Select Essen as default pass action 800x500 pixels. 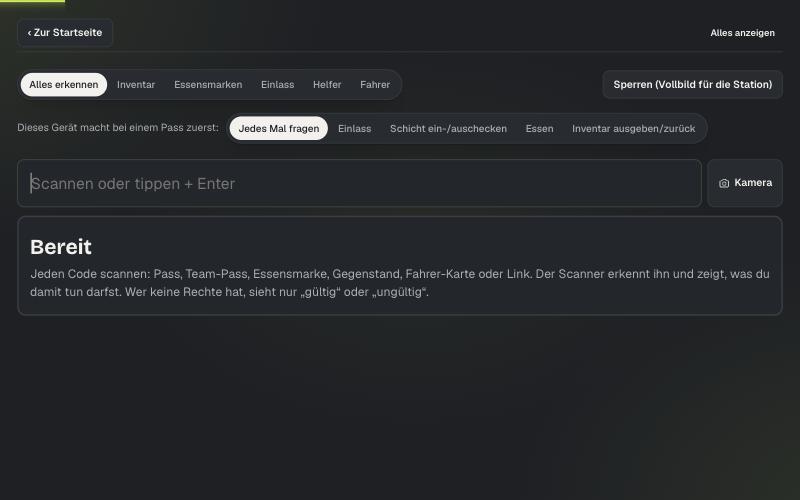click(x=539, y=129)
